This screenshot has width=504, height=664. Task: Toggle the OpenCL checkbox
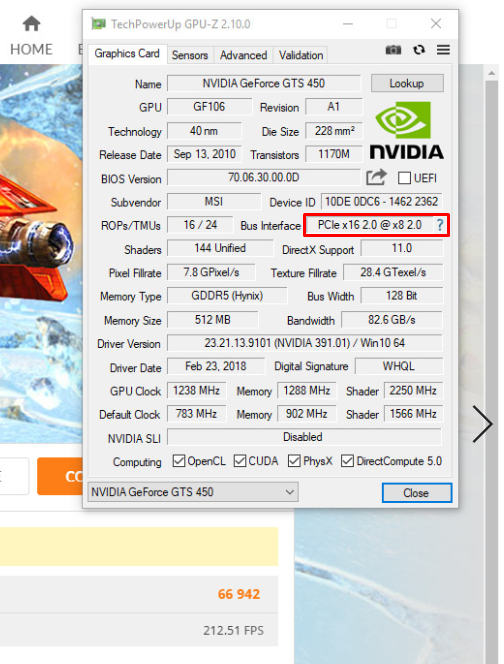179,461
